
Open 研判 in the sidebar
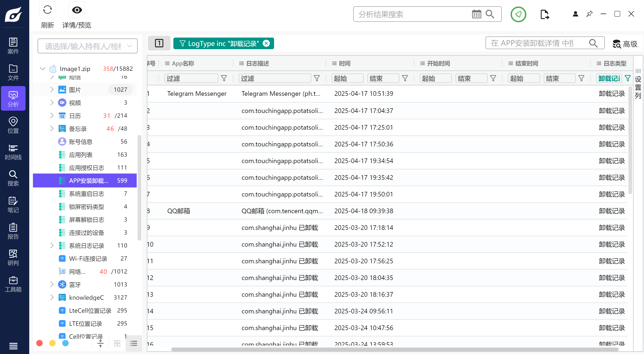click(13, 257)
